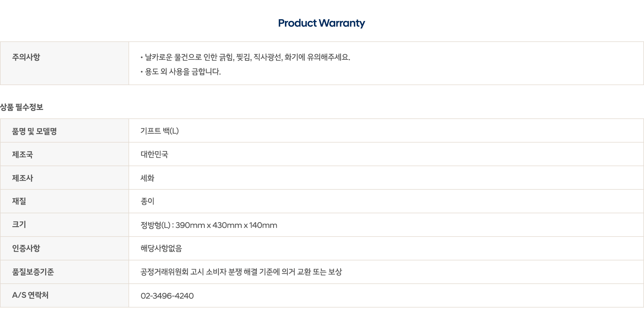Click the 상품 필수정보 section title
The height and width of the screenshot is (315, 644).
coord(22,107)
